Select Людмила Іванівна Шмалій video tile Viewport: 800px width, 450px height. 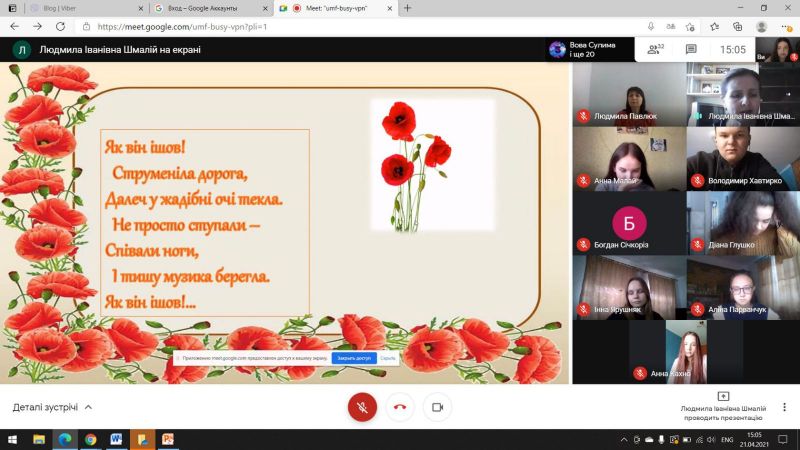pos(743,94)
